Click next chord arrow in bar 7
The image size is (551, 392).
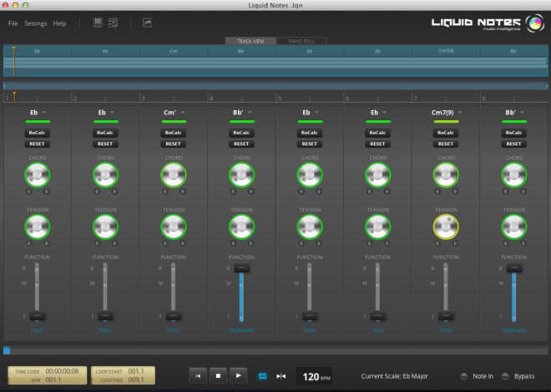tap(455, 191)
